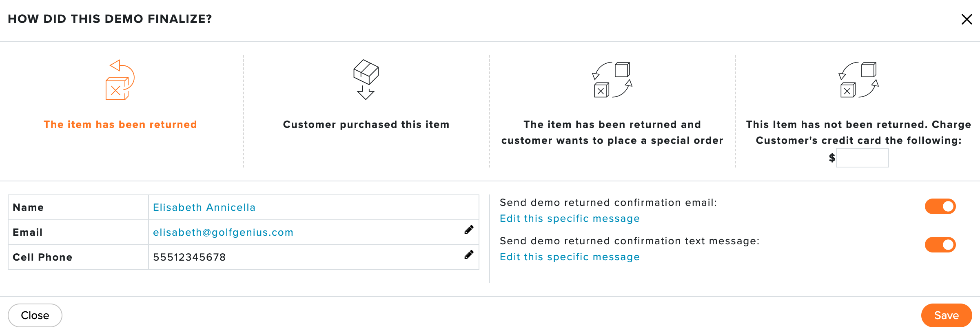Choose the special order exchange icon

[612, 80]
